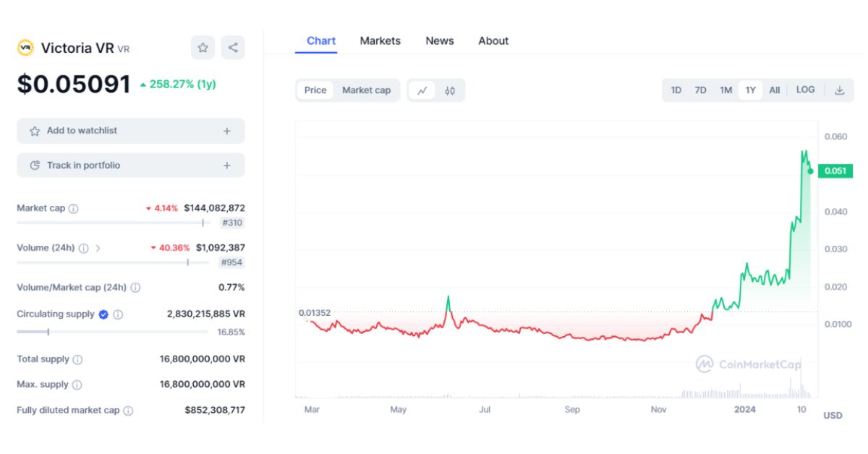Expand Volume (24h) chevron arrow
868x454 pixels.
(x=98, y=248)
